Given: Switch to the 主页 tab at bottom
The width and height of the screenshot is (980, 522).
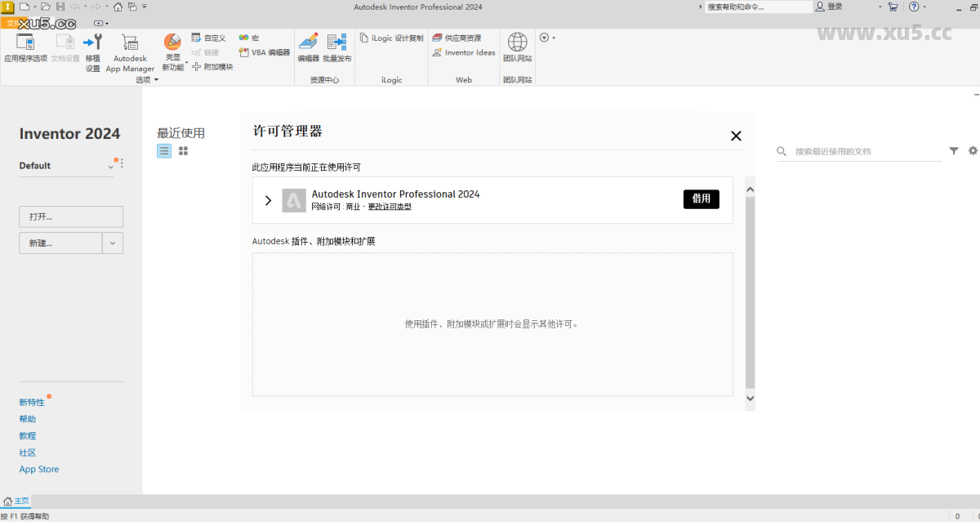Looking at the screenshot, I should click(x=16, y=501).
